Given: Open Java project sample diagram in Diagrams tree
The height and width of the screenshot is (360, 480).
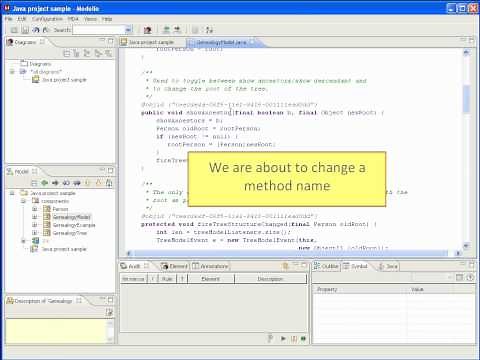Looking at the screenshot, I should 64,80.
